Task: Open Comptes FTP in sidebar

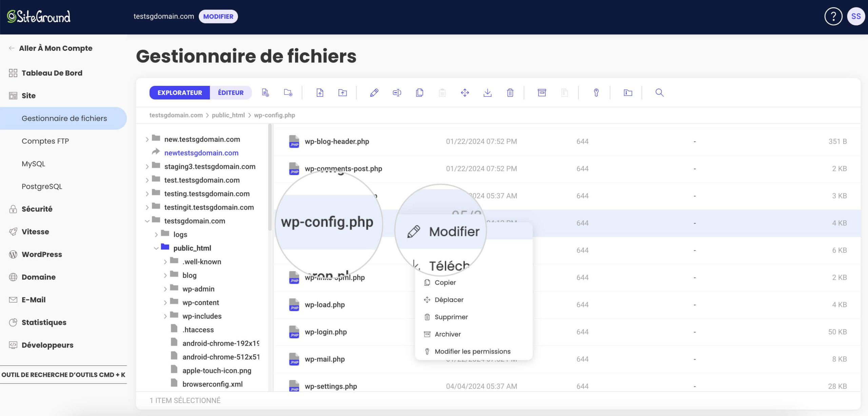Action: (45, 141)
